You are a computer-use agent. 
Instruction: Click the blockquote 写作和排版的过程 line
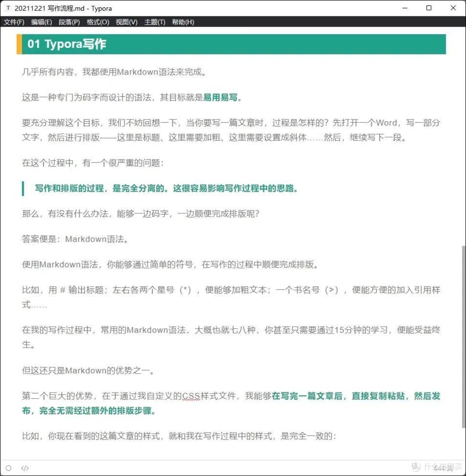(x=167, y=189)
